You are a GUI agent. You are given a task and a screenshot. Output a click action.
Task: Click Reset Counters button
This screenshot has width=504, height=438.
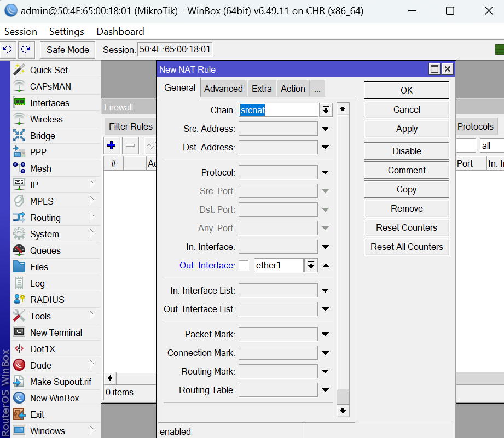point(406,227)
